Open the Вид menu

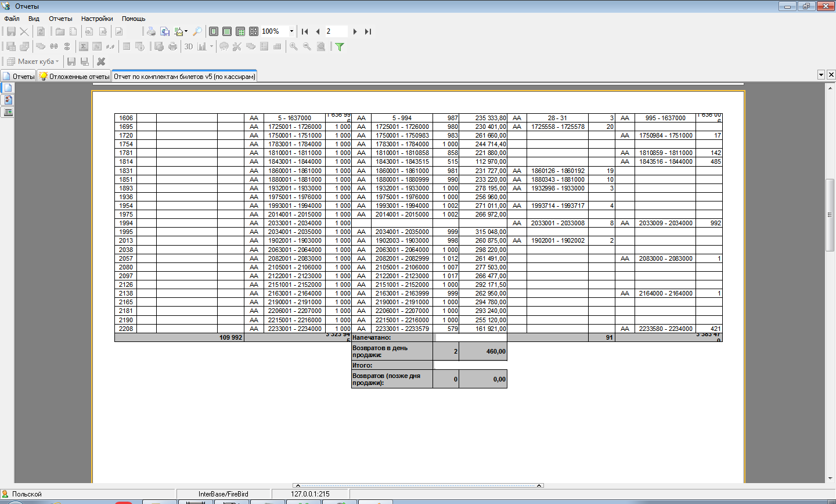coord(34,19)
